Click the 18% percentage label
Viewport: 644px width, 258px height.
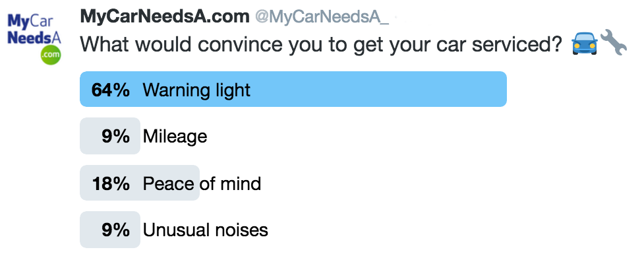tap(111, 183)
